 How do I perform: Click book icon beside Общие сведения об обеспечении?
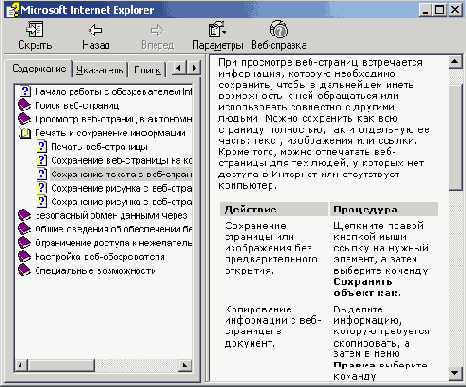(24, 229)
